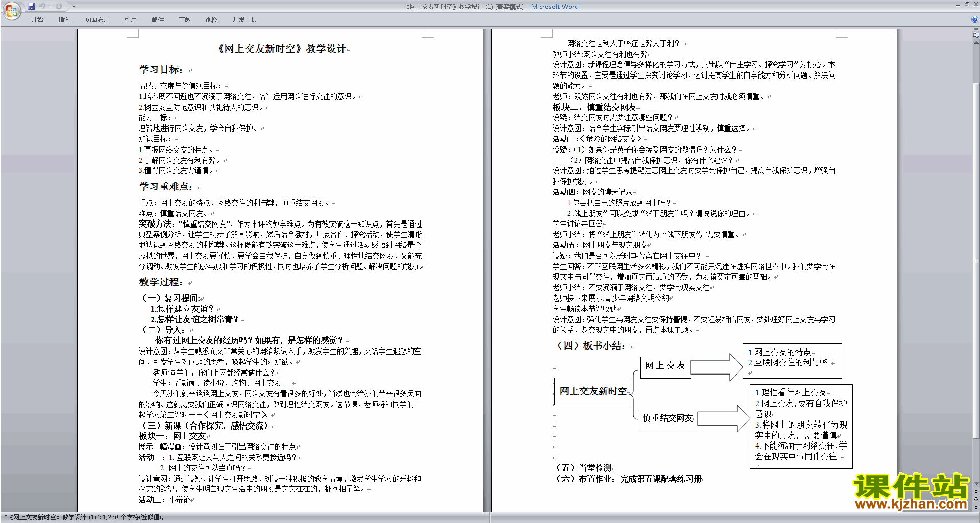Select the 网上交友新时空 diagram box

(x=594, y=391)
